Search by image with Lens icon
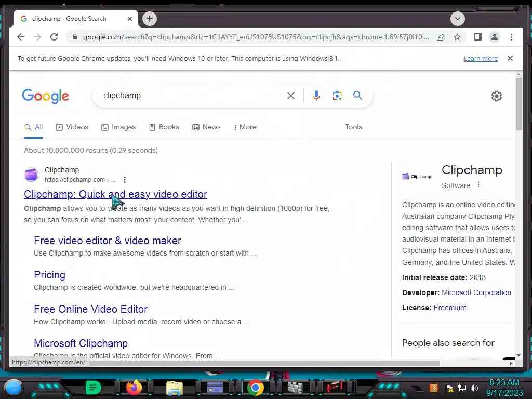The width and height of the screenshot is (532, 399). 337,96
